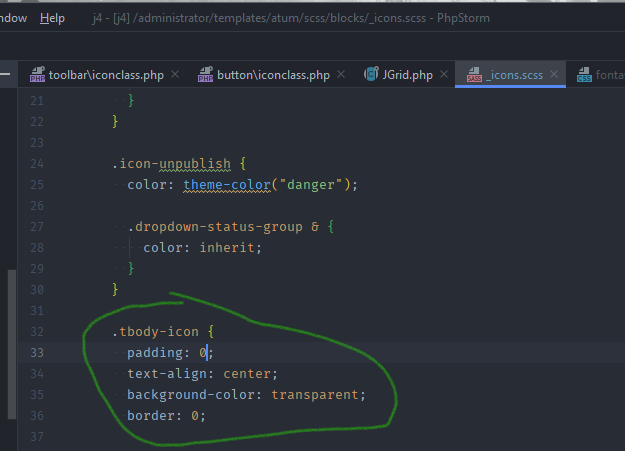Image resolution: width=625 pixels, height=451 pixels.
Task: Switch to button\iconclass.php tab
Action: [273, 75]
